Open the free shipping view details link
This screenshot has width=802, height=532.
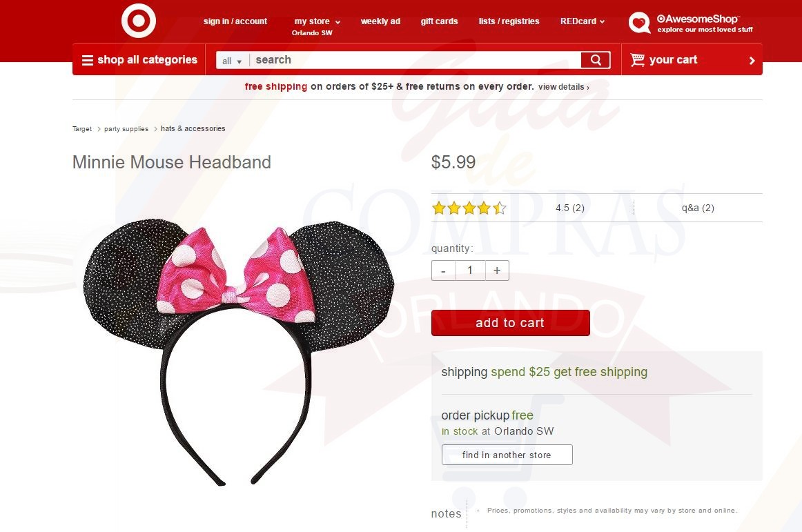pyautogui.click(x=564, y=87)
